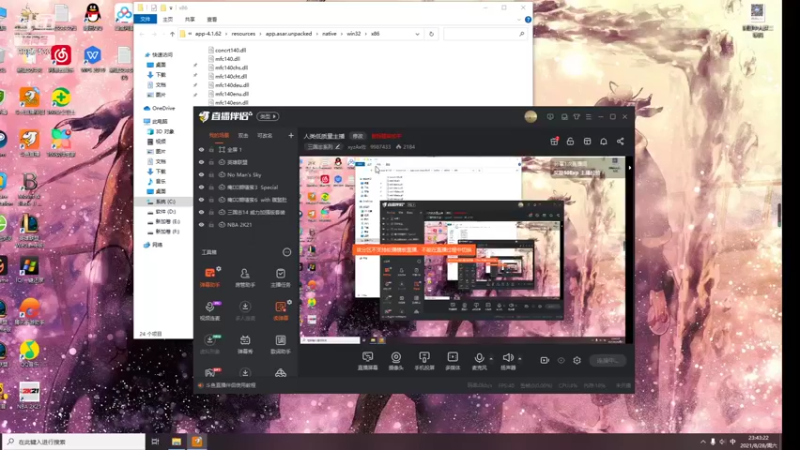Open the gift box icon with red badge
This screenshot has width=800, height=450.
coord(554,141)
